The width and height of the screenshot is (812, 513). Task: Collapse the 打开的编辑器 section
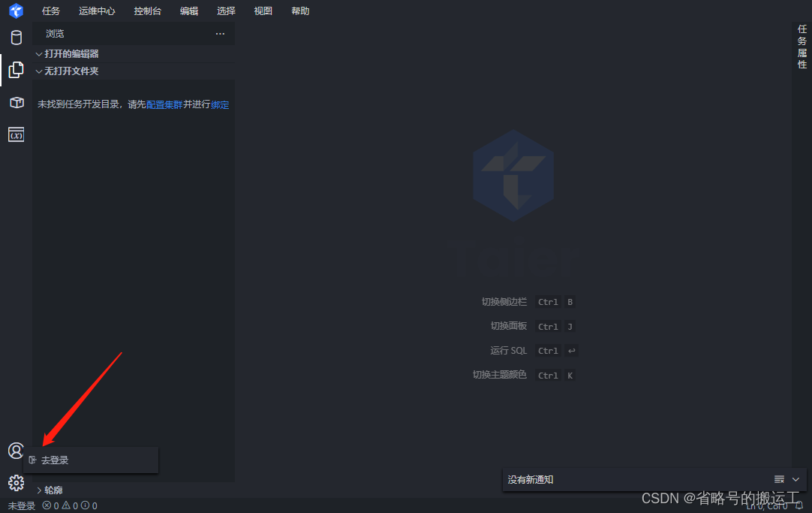coord(134,54)
